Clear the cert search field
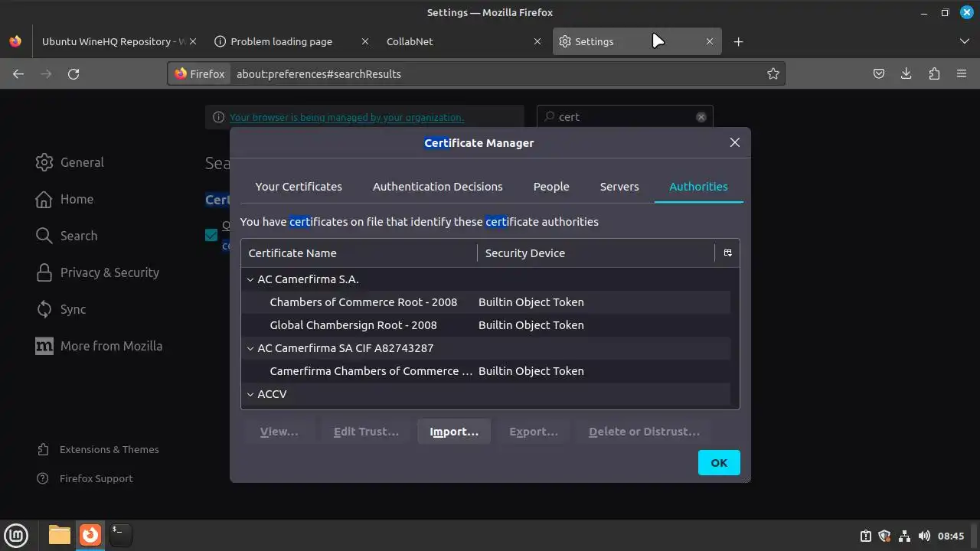This screenshot has width=980, height=551. 701,117
